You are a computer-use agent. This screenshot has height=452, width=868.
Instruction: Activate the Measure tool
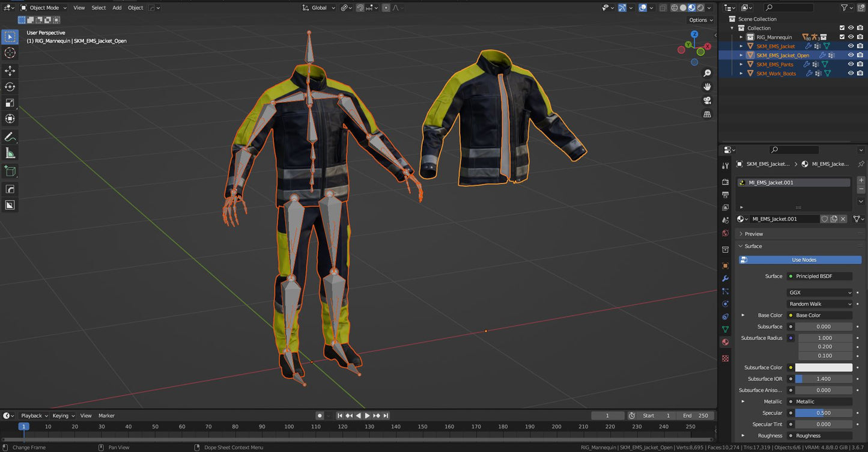(10, 153)
